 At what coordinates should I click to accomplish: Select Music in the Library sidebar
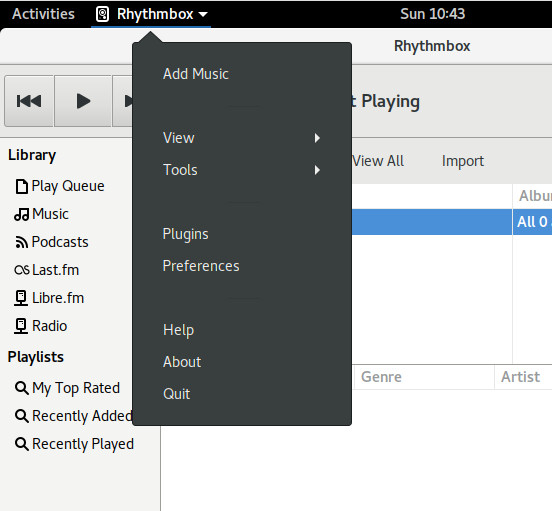41,214
